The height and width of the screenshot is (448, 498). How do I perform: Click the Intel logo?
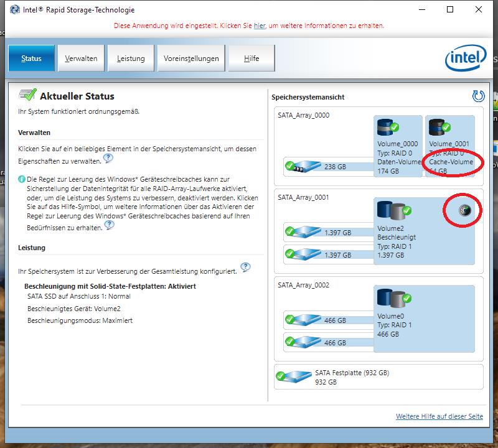(466, 58)
